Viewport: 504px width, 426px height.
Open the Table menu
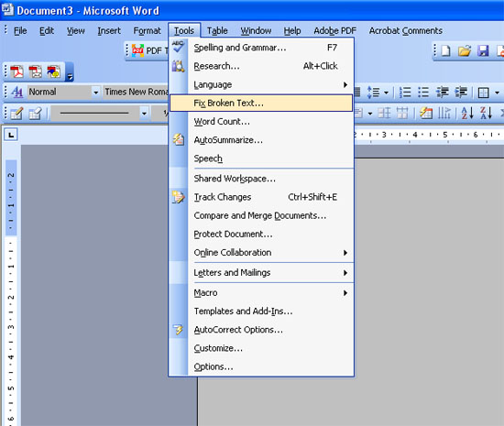pos(217,31)
